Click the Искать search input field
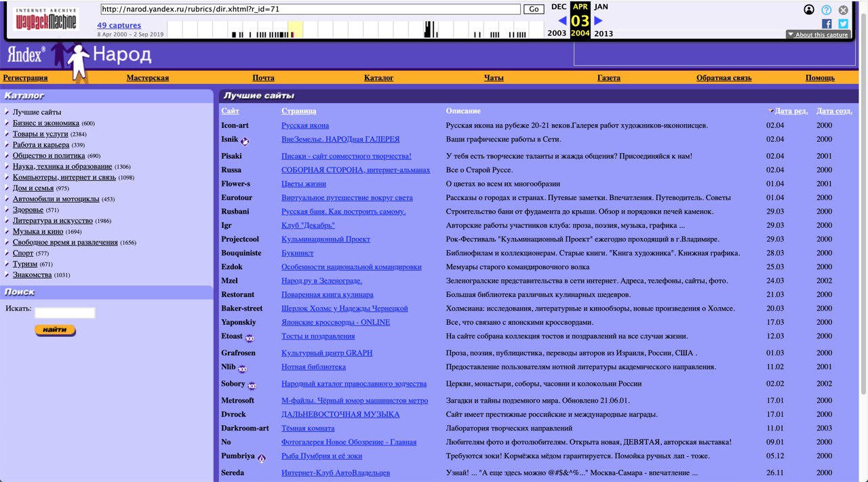868x482 pixels. pos(65,313)
